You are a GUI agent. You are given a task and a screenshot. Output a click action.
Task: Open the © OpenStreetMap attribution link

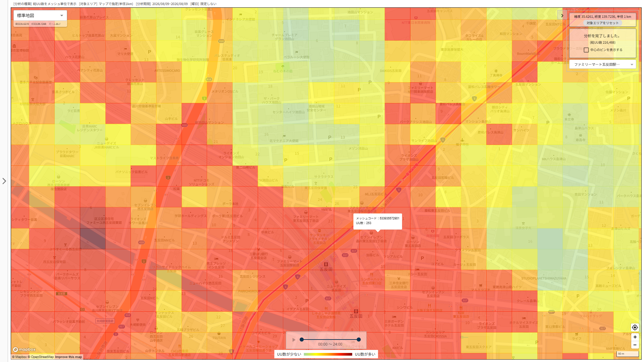(x=41, y=357)
